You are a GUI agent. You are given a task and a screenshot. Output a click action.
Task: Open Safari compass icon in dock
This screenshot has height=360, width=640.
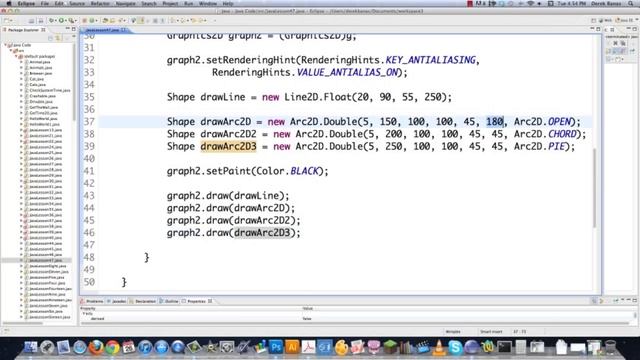pos(80,347)
